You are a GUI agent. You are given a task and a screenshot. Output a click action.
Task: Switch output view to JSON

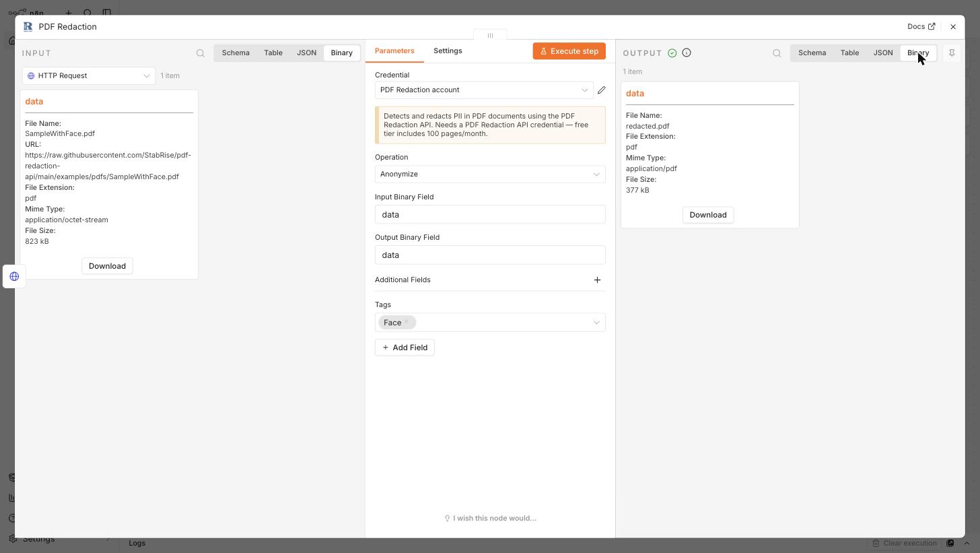coord(883,53)
